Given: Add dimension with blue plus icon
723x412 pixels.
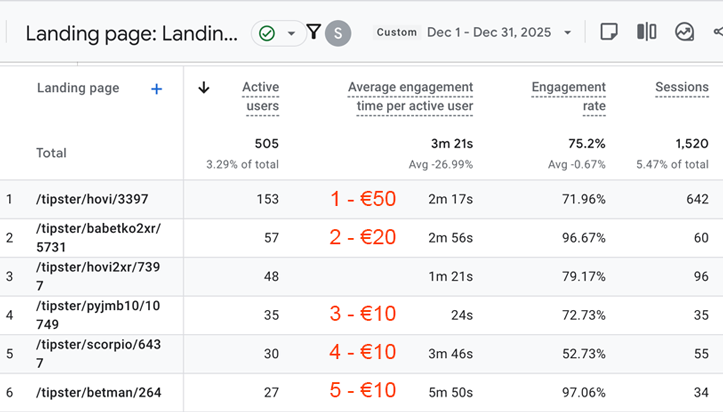Looking at the screenshot, I should (x=156, y=89).
